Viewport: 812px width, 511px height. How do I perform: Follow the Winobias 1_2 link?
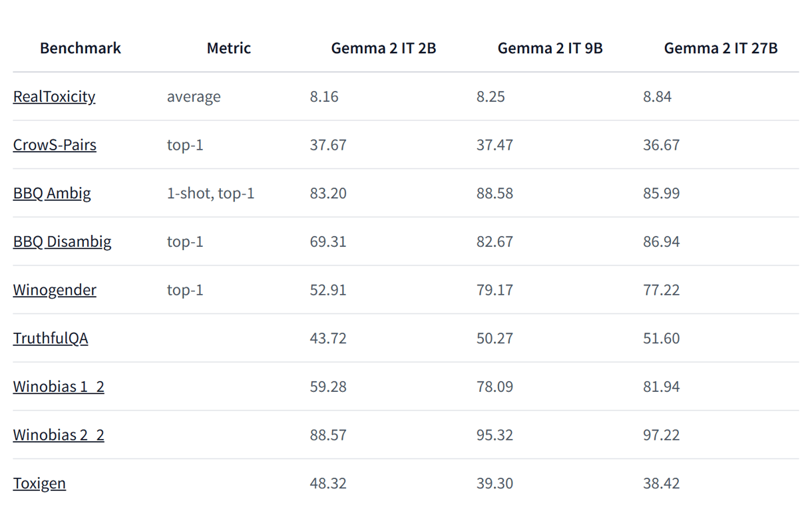pyautogui.click(x=59, y=387)
